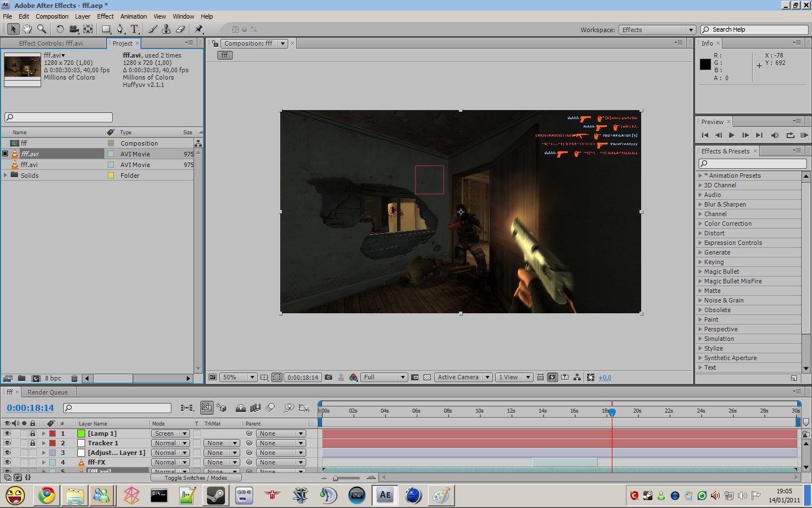Toggle Mask and Shape Path Visibility
This screenshot has width=812, height=508.
coord(277,377)
